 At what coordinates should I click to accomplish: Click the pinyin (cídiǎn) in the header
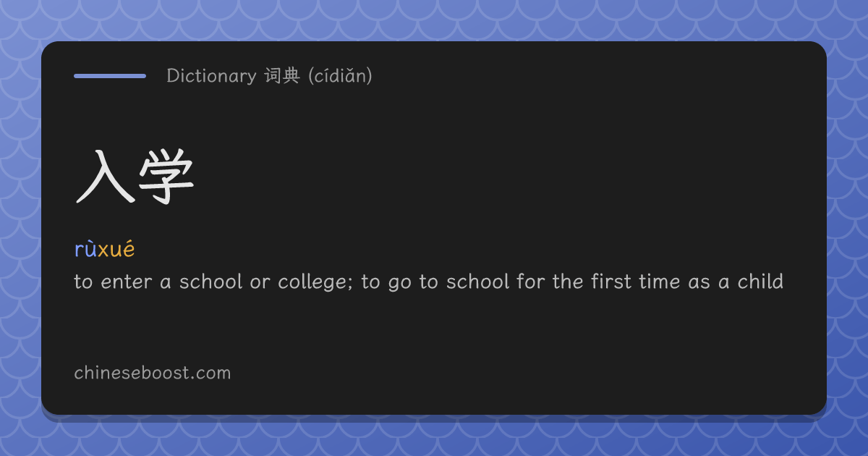[340, 75]
